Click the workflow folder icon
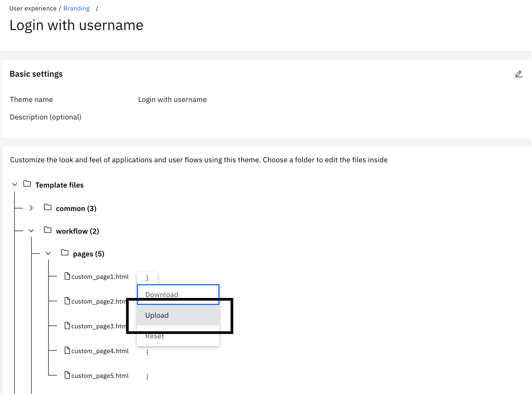The height and width of the screenshot is (394, 532). (48, 230)
